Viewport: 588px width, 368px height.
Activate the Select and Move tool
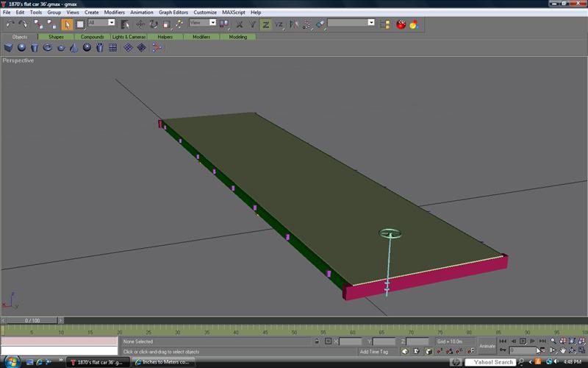click(x=140, y=24)
